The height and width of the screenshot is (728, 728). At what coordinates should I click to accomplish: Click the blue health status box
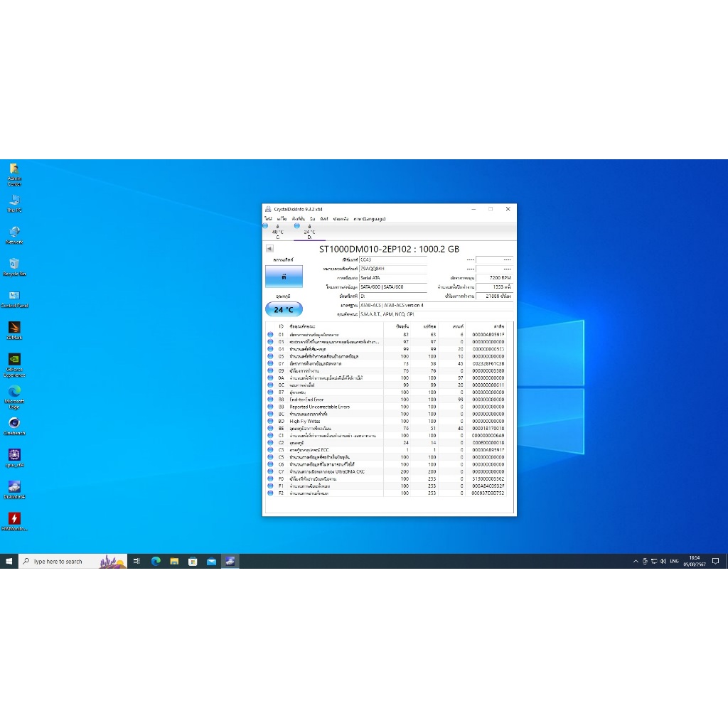click(284, 277)
